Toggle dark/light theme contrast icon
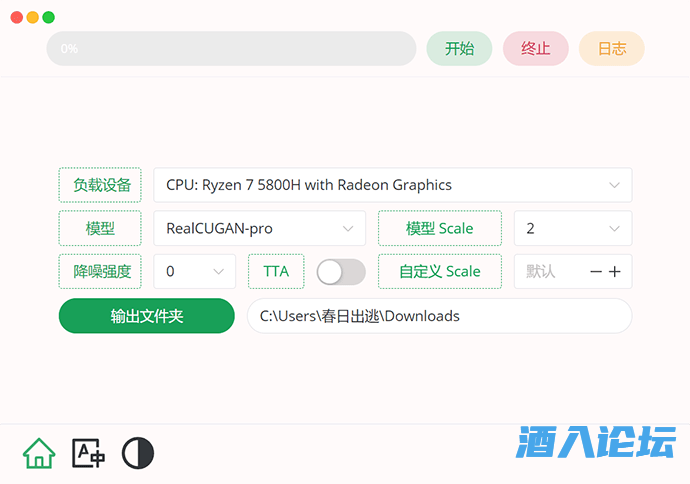690x484 pixels. (x=138, y=454)
